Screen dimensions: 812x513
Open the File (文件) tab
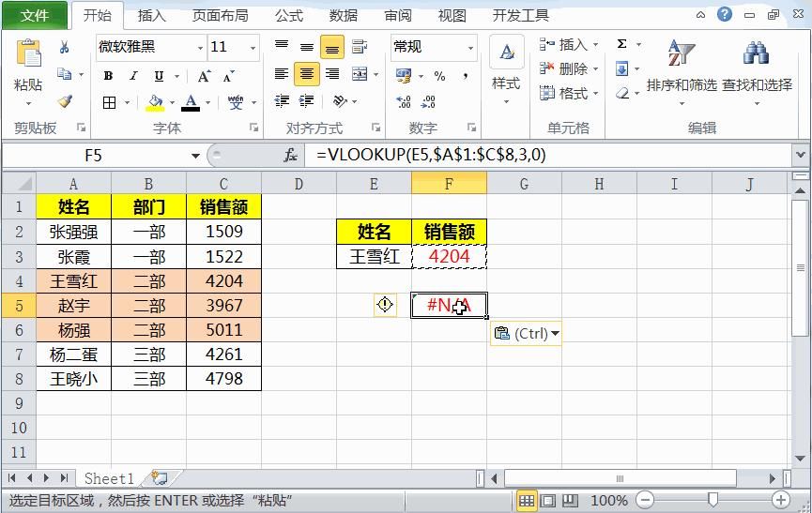tap(35, 16)
